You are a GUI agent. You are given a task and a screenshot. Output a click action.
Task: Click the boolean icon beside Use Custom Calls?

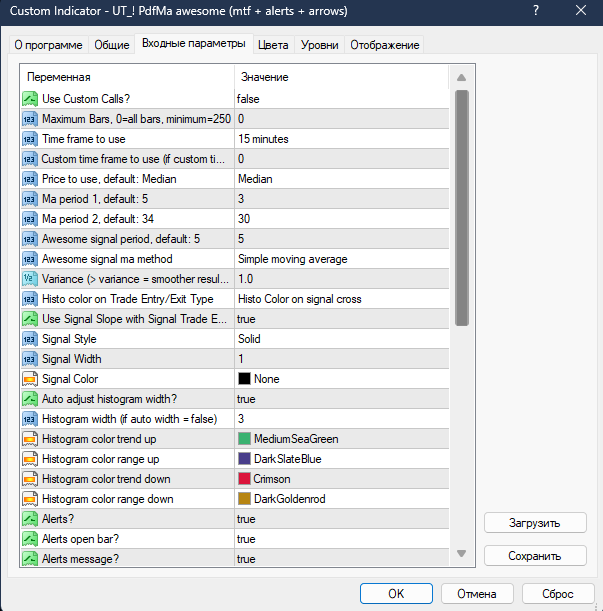click(30, 99)
